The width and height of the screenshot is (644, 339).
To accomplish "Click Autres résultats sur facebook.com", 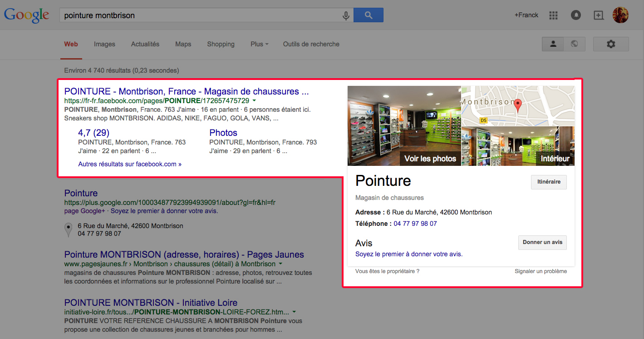I will coord(130,164).
